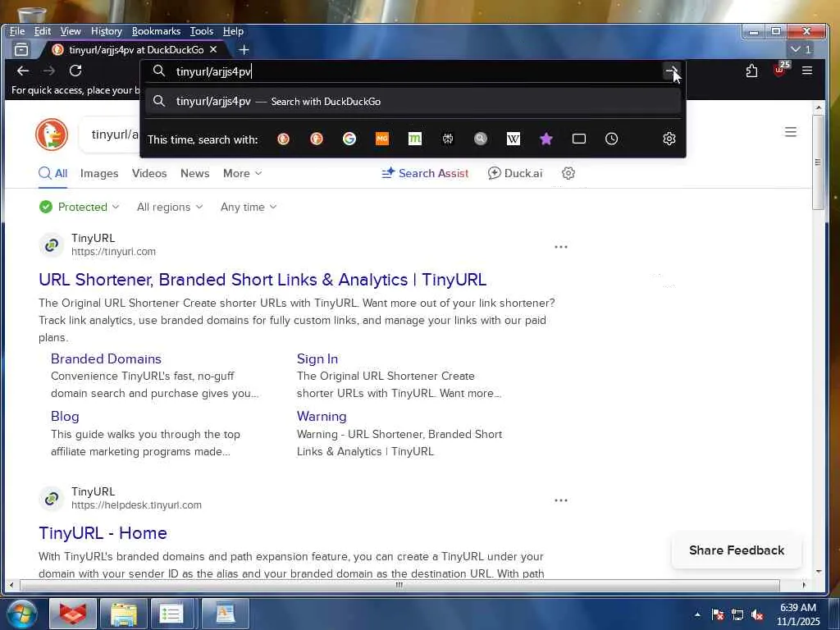Click the muted volume tray icon
The width and height of the screenshot is (840, 630).
757,615
